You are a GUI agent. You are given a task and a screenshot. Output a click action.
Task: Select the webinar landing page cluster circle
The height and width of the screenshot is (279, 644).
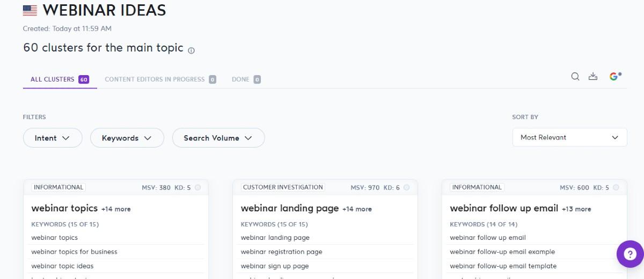tap(406, 188)
